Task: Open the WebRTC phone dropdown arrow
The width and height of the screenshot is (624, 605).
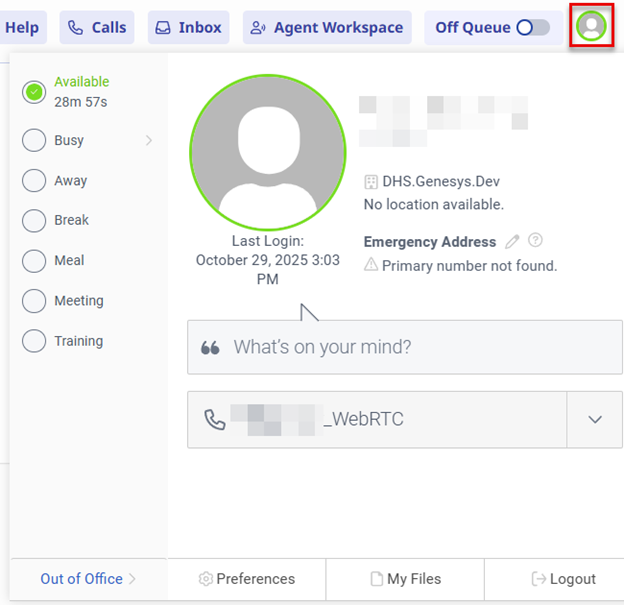Action: point(595,420)
